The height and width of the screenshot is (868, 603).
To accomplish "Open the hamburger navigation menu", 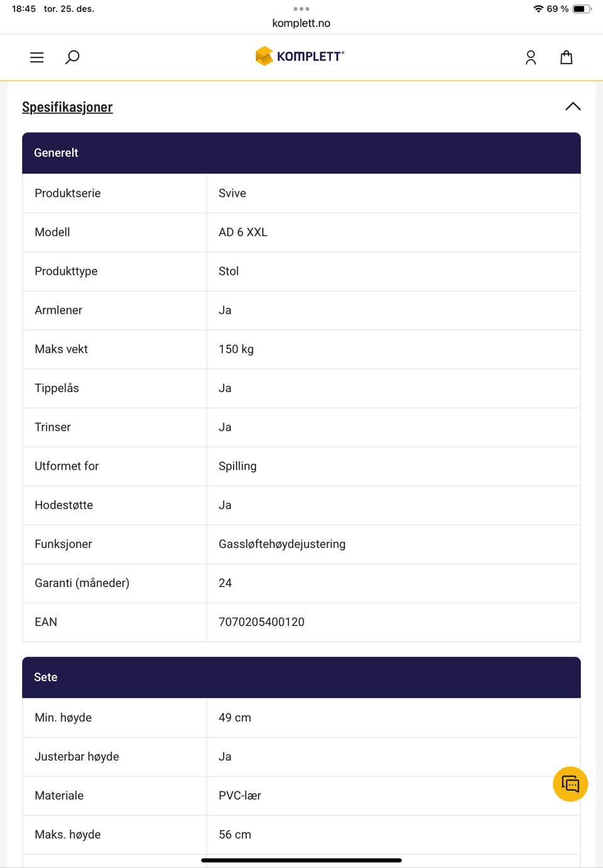I will 37,58.
